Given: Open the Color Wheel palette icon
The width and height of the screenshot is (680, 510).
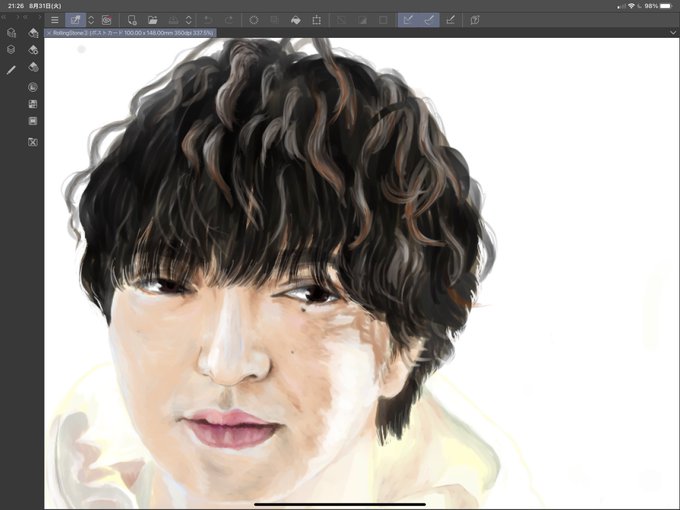Looking at the screenshot, I should click(33, 87).
